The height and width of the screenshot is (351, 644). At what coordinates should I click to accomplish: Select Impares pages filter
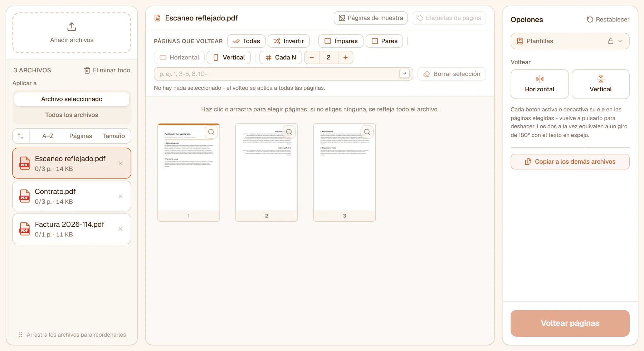pos(341,41)
